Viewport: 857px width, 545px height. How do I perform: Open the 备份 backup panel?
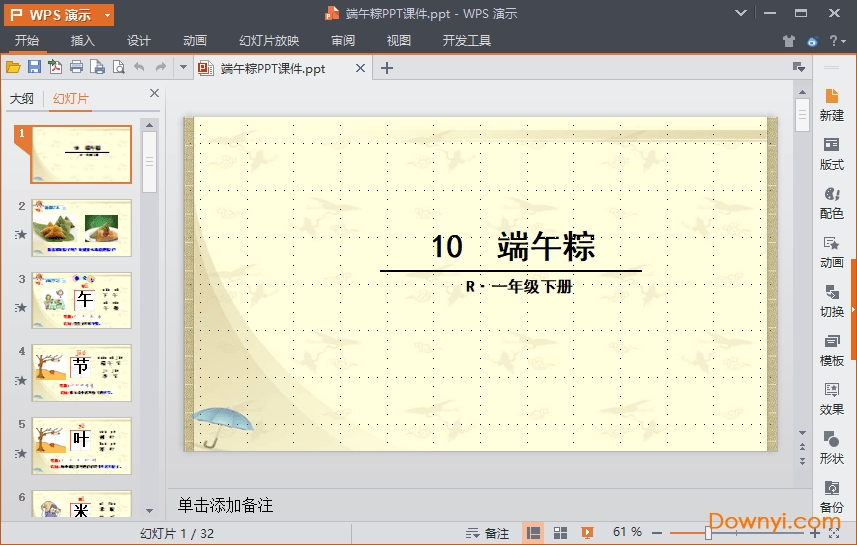(x=831, y=497)
